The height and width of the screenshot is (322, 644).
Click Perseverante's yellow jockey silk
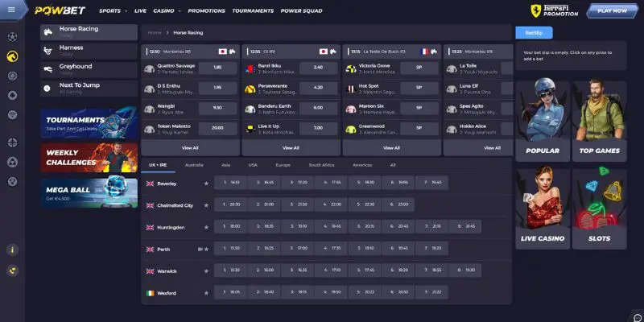click(x=250, y=89)
